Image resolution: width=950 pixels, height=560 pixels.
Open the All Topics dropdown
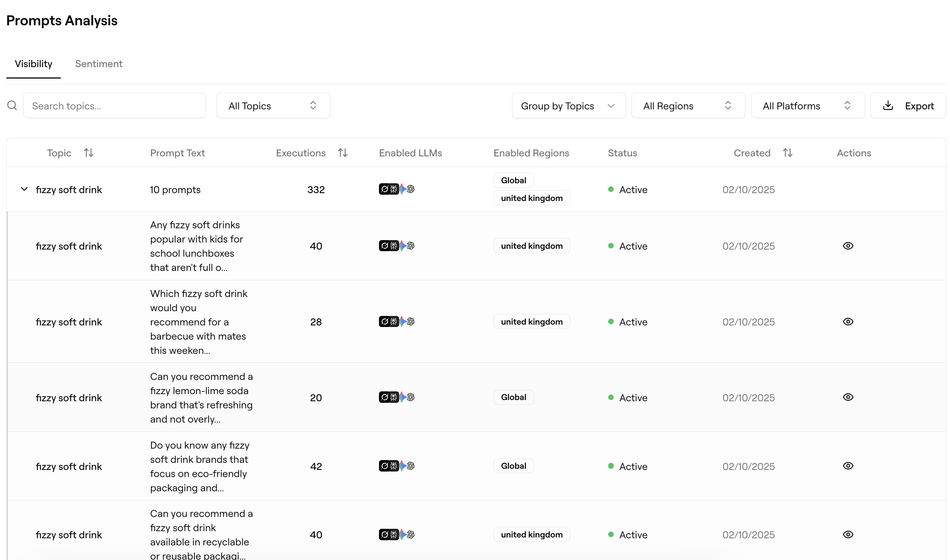tap(273, 105)
